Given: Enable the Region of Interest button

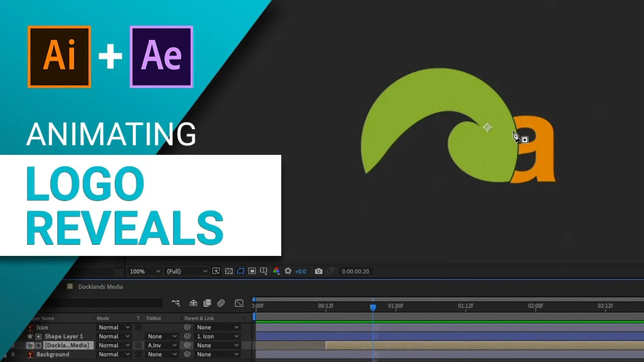Looking at the screenshot, I should point(252,271).
